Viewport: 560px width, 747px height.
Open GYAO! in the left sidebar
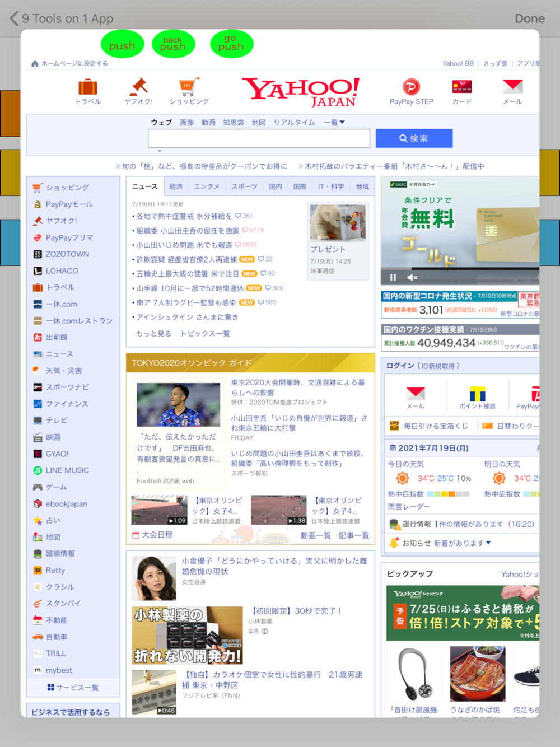pos(57,454)
